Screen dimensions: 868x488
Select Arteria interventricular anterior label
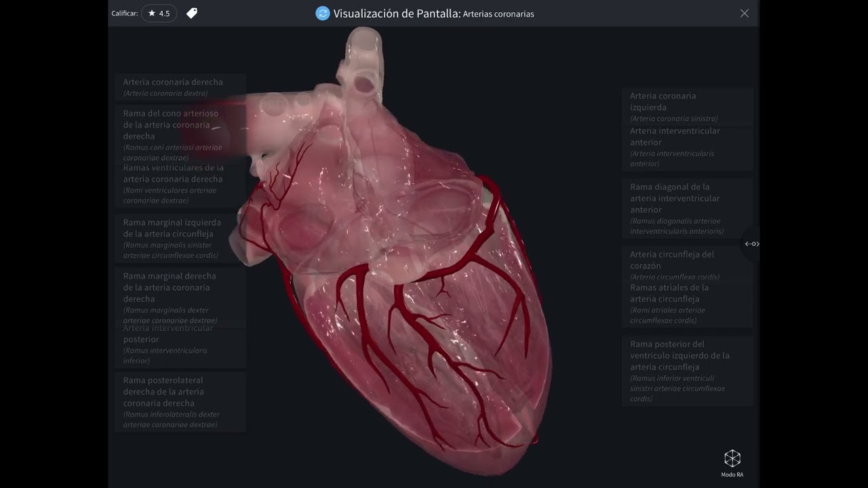point(687,147)
